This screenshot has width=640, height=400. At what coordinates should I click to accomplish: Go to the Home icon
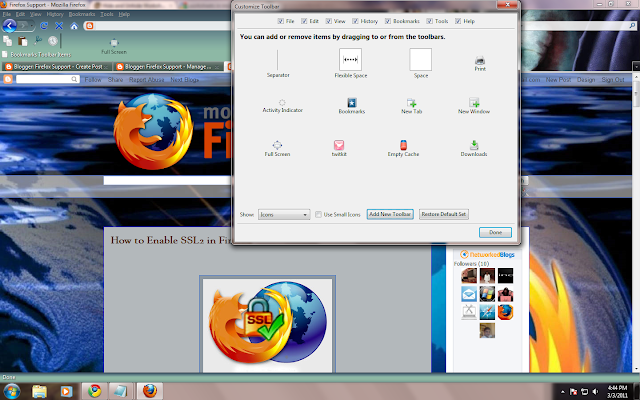(x=74, y=26)
